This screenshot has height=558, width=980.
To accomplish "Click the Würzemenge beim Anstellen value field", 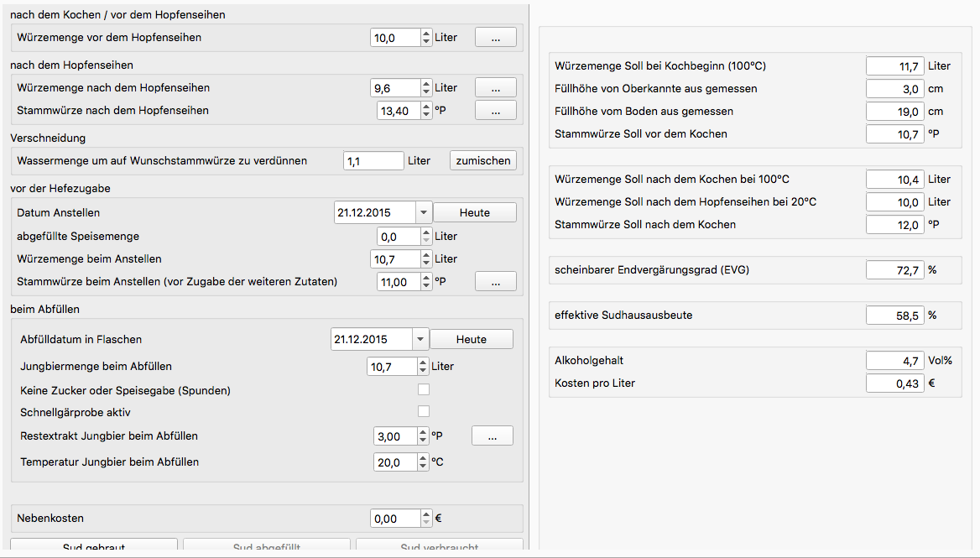I will [394, 259].
